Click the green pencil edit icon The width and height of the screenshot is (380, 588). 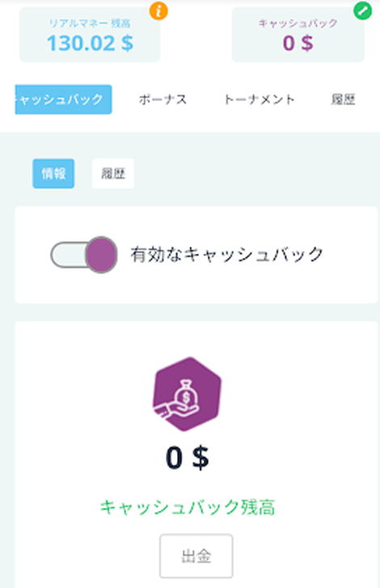tap(362, 11)
